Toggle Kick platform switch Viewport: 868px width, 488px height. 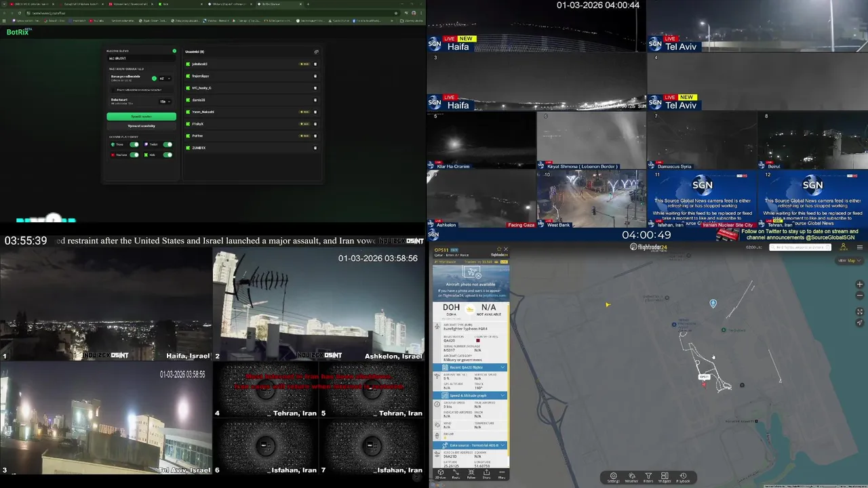(167, 155)
